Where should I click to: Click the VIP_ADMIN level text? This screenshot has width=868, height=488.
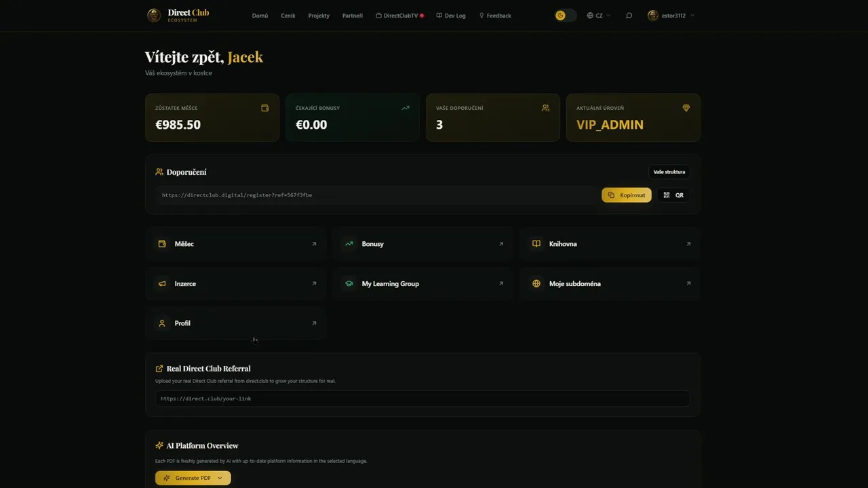tap(610, 125)
